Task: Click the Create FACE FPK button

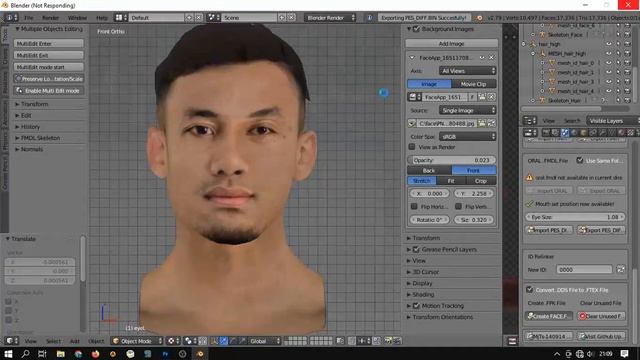Action: coord(549,316)
